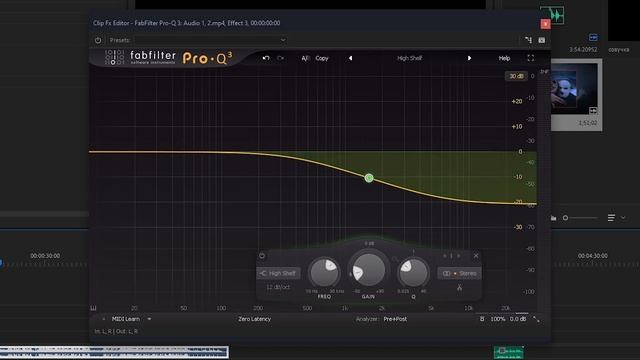The width and height of the screenshot is (640, 360).
Task: Click the zoom slider in Premiere project panel
Action: click(581, 218)
